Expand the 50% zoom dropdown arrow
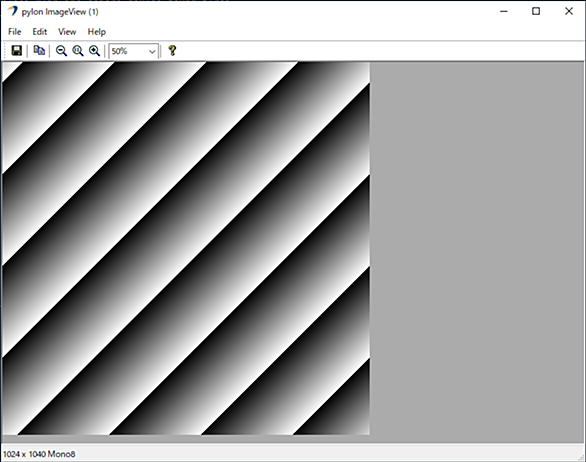This screenshot has height=462, width=586. point(152,51)
